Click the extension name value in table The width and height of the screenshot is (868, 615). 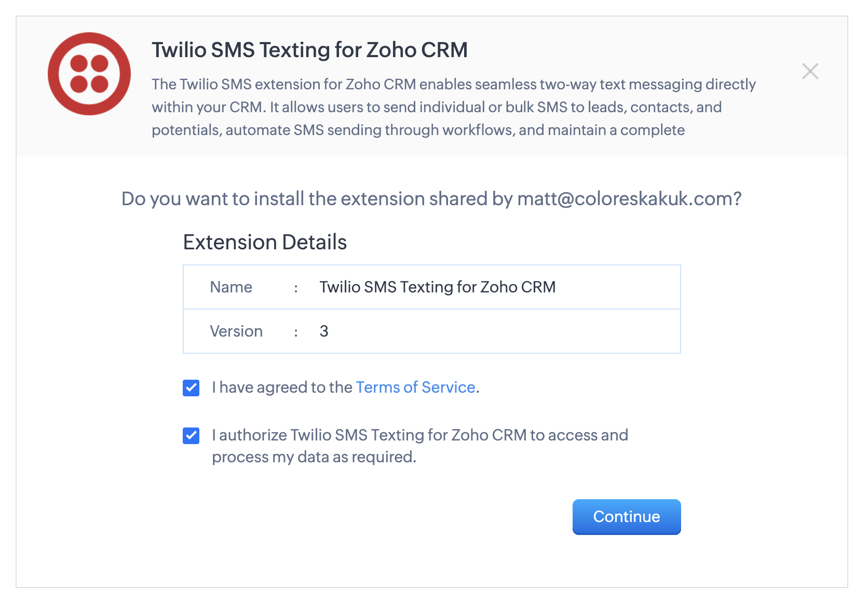[437, 287]
